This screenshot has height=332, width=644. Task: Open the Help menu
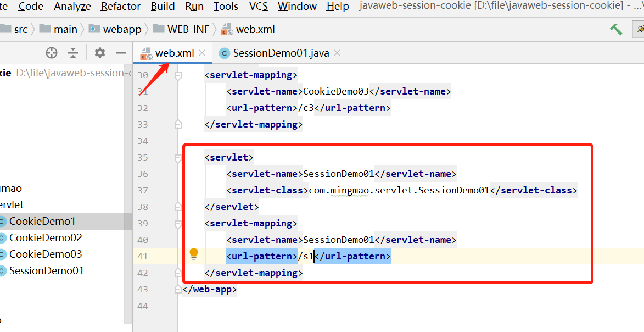[x=338, y=7]
